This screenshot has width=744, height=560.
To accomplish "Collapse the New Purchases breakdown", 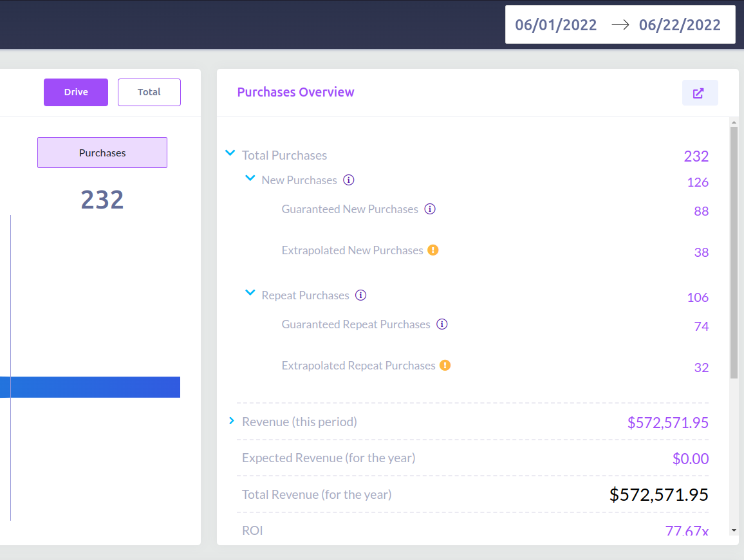I will tap(250, 179).
